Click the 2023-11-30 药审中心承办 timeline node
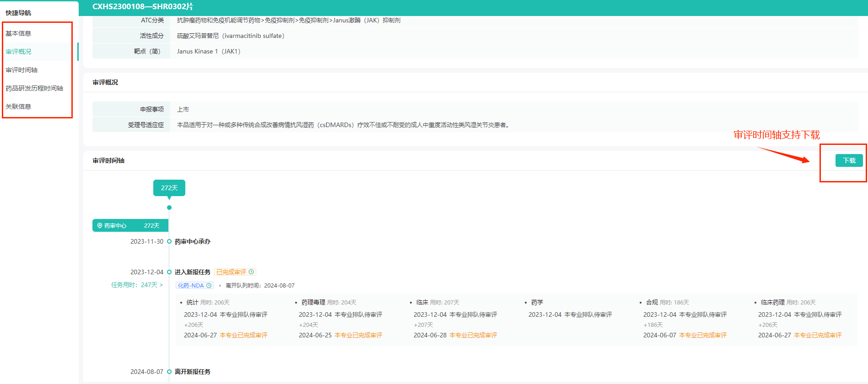The image size is (868, 384). coord(169,241)
